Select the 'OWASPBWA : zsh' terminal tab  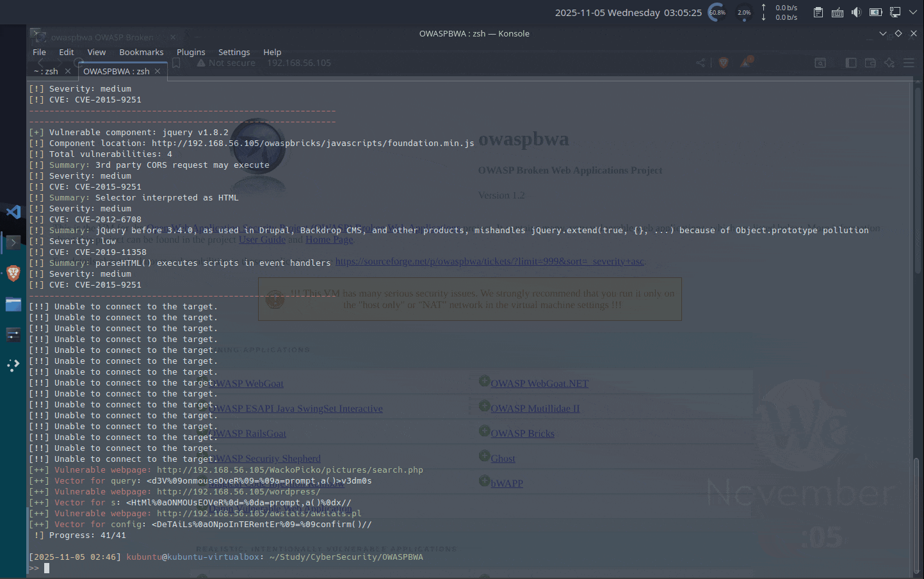117,71
